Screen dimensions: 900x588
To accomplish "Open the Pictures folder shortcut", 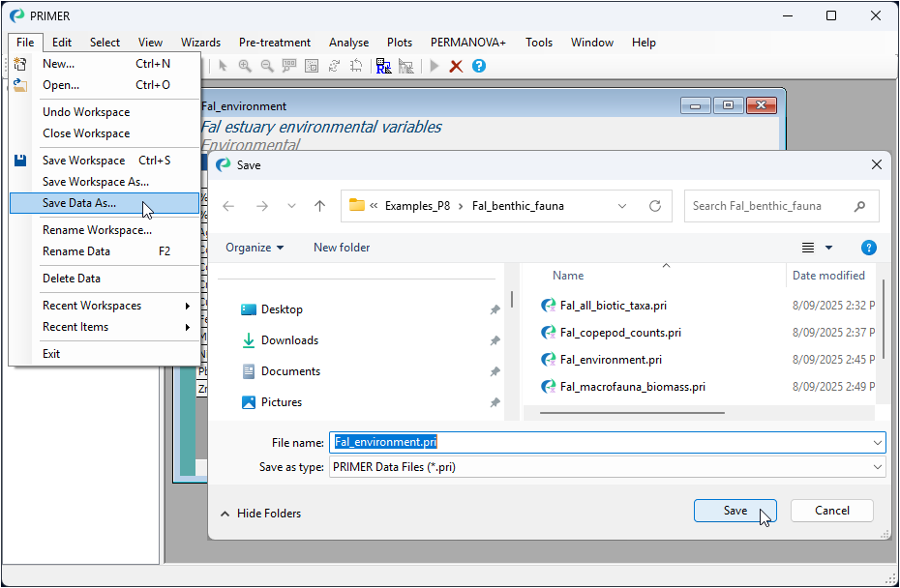I will point(281,402).
